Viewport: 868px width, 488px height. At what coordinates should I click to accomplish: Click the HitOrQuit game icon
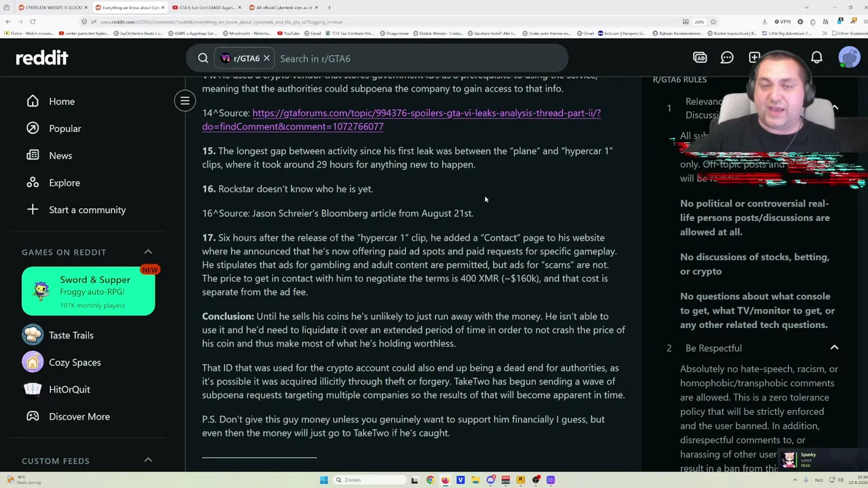[33, 389]
